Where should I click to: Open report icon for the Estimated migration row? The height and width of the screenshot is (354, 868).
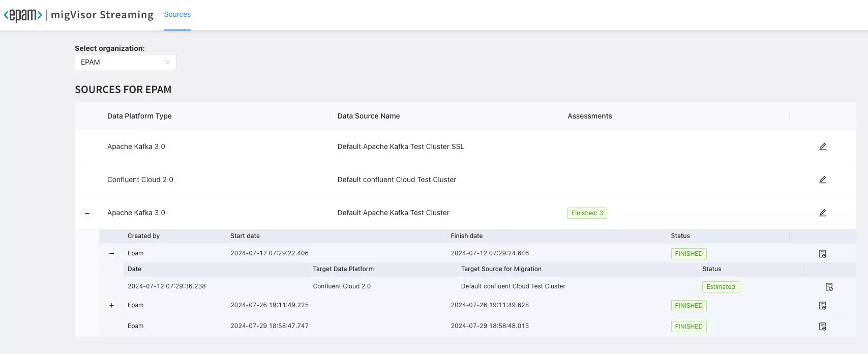coord(829,287)
